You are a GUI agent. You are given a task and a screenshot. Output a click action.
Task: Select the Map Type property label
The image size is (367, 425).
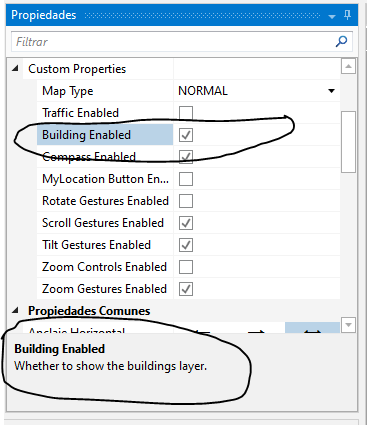coord(68,91)
